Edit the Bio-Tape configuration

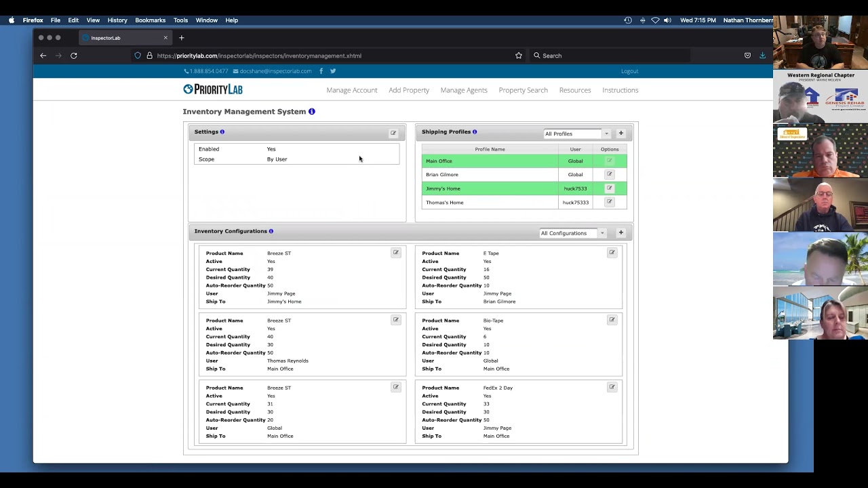coord(612,319)
